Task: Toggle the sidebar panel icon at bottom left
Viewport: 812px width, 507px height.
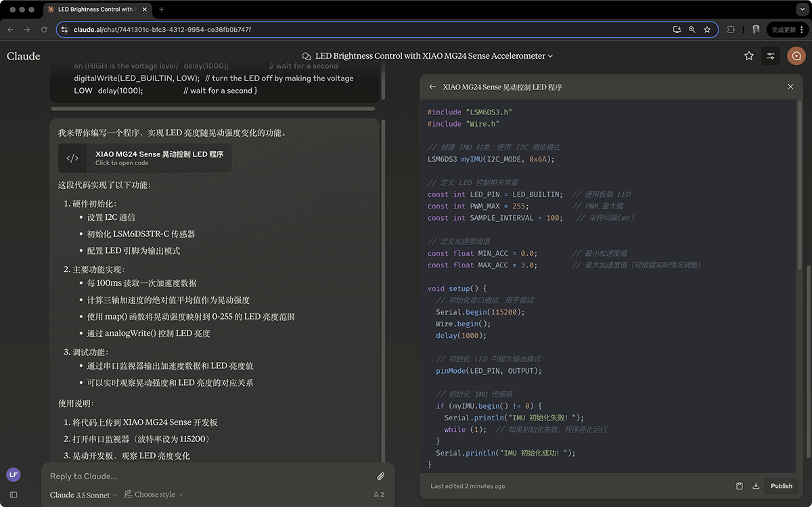Action: [13, 495]
